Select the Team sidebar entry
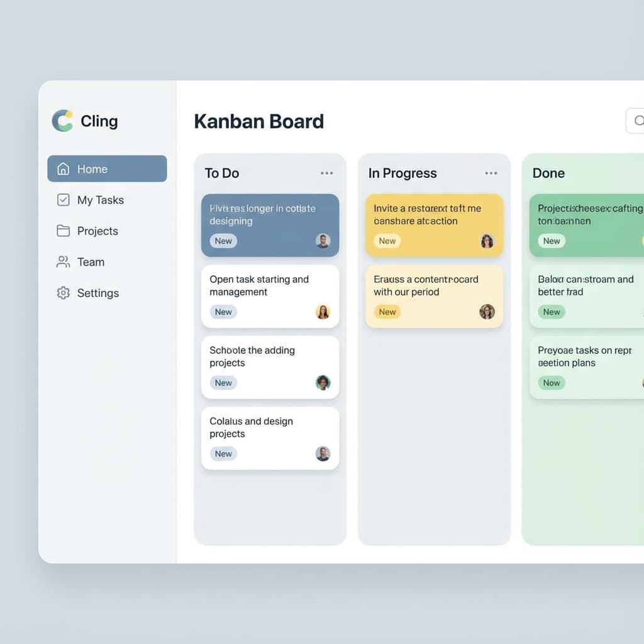Screen dimensions: 644x644 (x=91, y=262)
